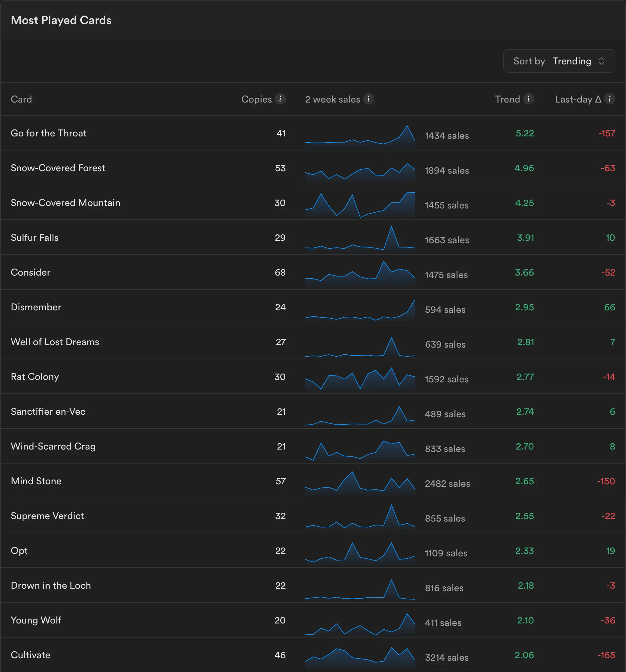Select Wind-Scarred Crag card name
Viewport: 626px width, 672px height.
click(x=53, y=446)
